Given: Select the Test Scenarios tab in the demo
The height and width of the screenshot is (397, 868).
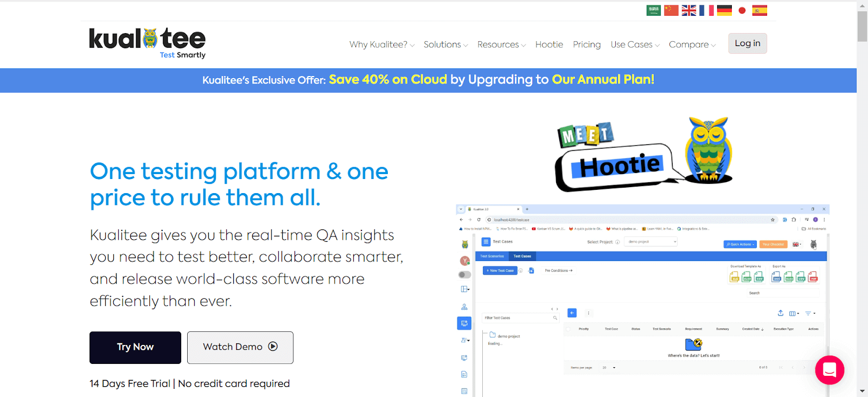Looking at the screenshot, I should coord(492,256).
